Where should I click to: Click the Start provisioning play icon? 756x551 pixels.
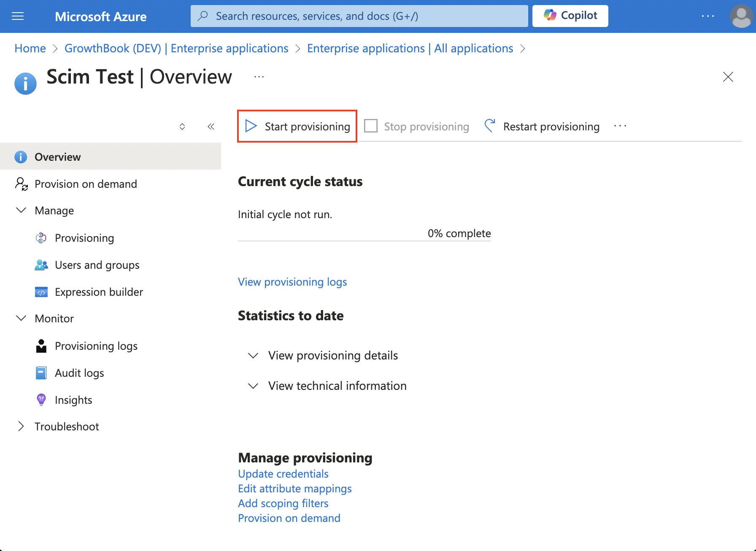pyautogui.click(x=251, y=126)
